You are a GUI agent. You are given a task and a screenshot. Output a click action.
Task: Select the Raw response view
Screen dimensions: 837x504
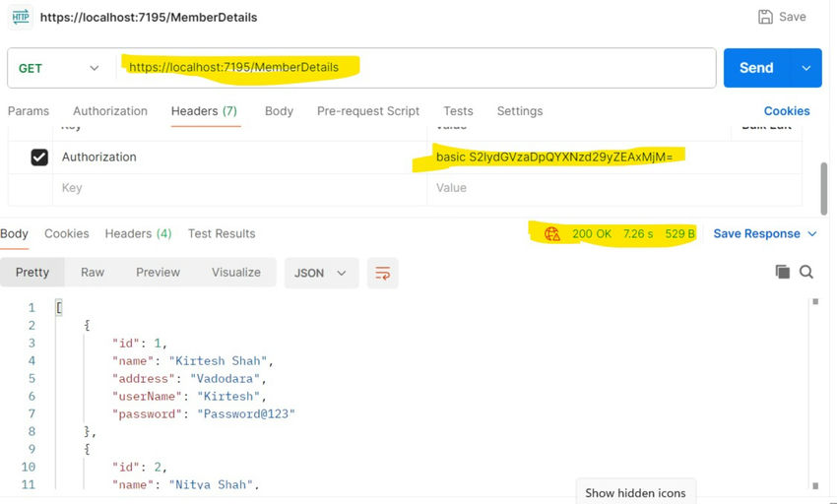[x=93, y=273]
